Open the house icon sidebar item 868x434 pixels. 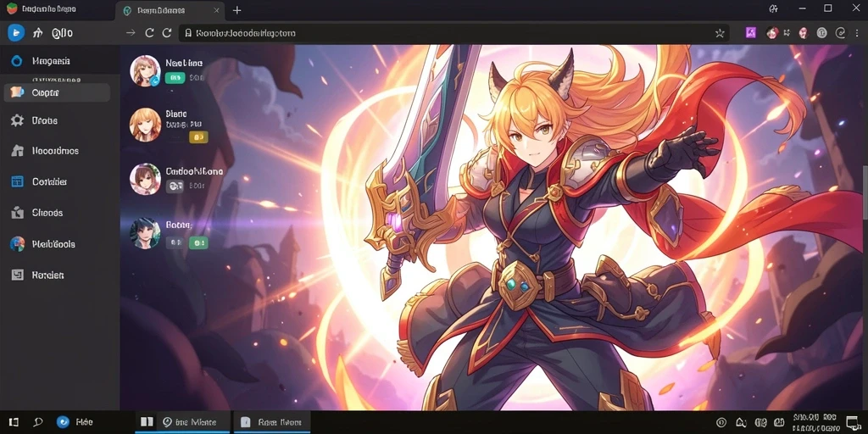click(17, 151)
